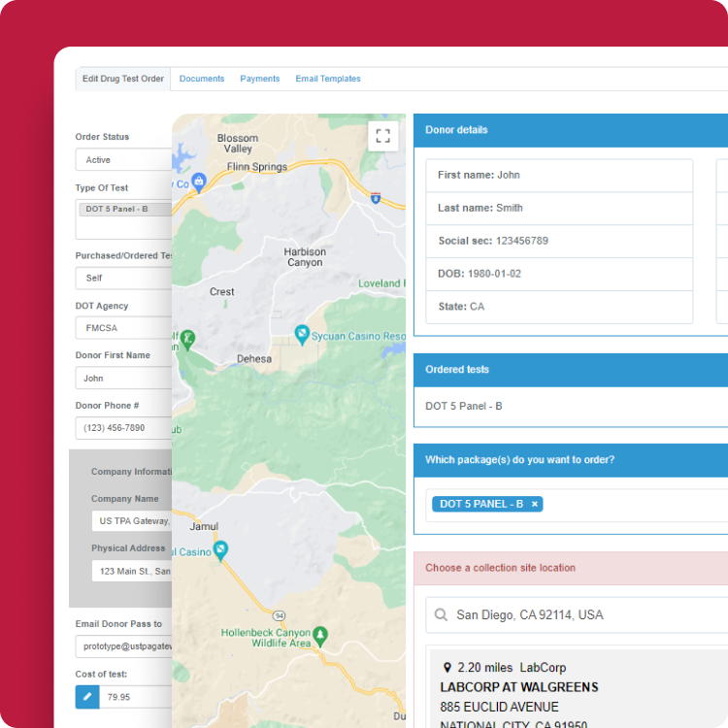The width and height of the screenshot is (728, 728).
Task: Click the Company Name field
Action: point(132,521)
